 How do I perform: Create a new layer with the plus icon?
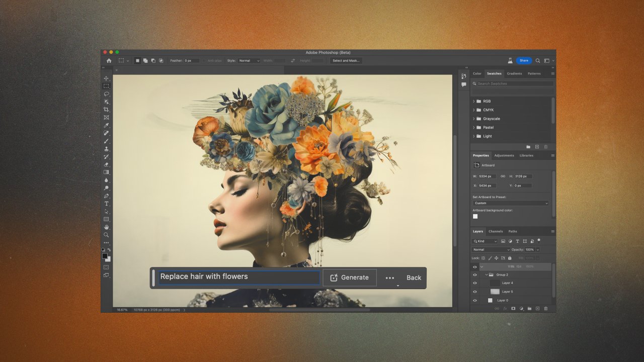(537, 308)
